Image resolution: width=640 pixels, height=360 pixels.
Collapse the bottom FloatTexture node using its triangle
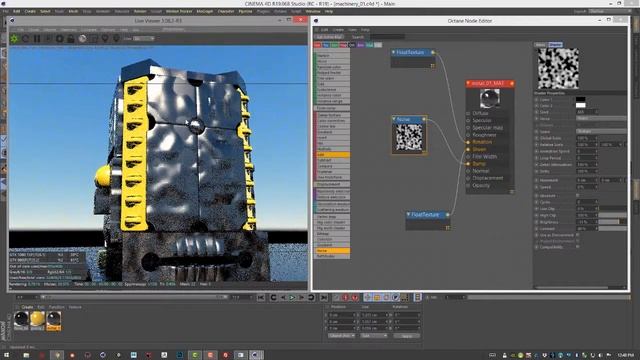(408, 214)
